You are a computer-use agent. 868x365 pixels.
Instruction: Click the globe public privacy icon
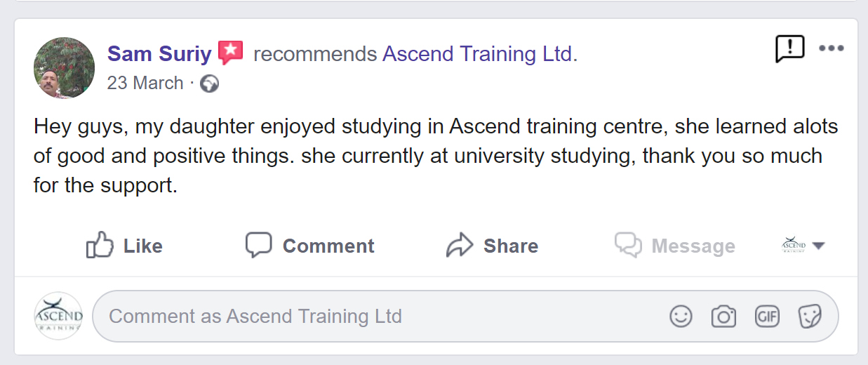[x=209, y=84]
